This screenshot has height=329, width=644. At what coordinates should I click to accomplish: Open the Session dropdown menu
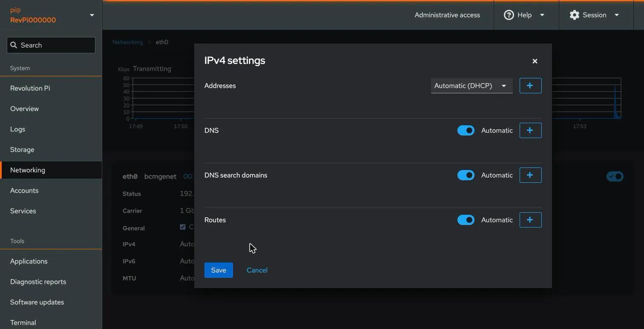click(x=595, y=15)
